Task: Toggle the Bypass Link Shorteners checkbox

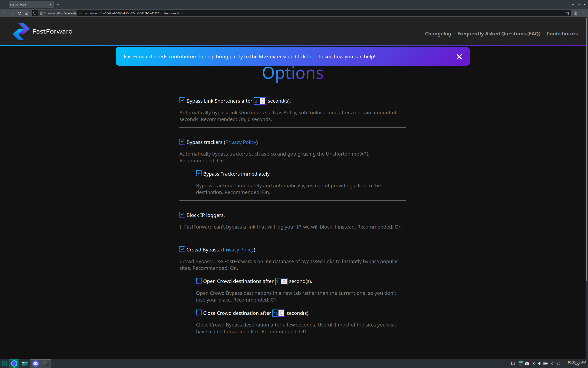Action: (182, 100)
